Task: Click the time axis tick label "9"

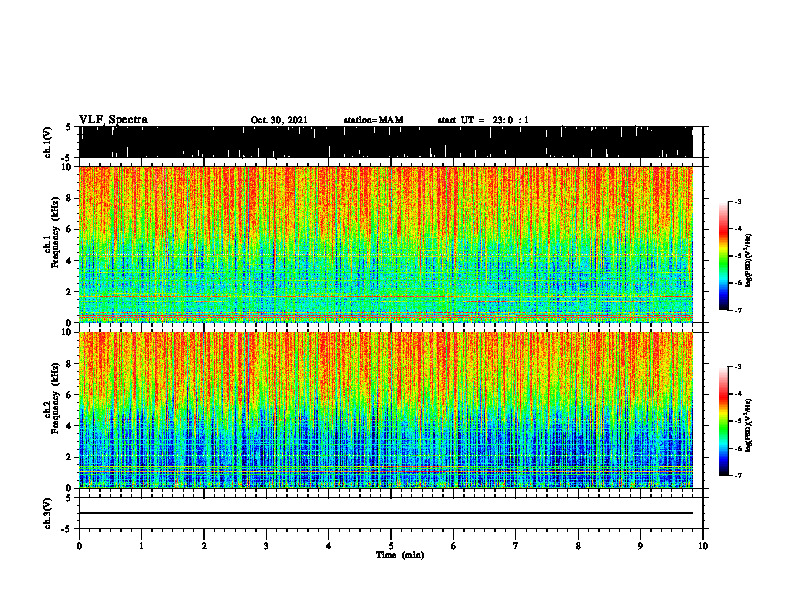Action: pyautogui.click(x=640, y=546)
